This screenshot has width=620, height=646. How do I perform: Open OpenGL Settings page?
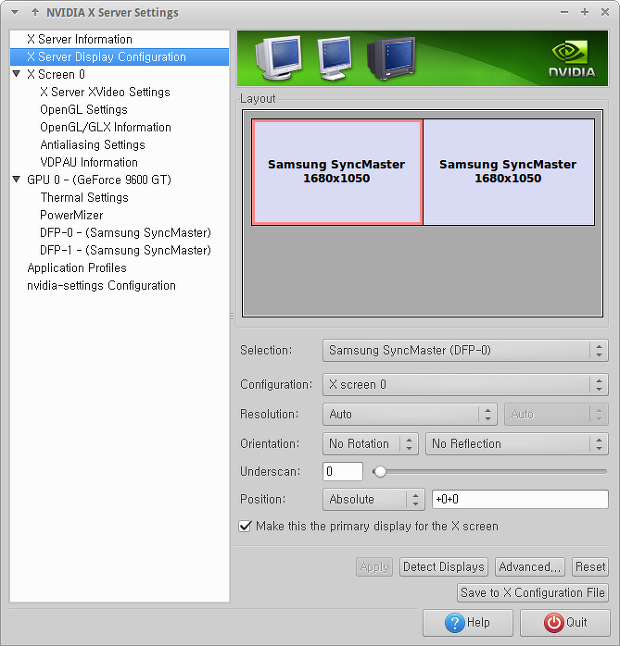pyautogui.click(x=84, y=110)
